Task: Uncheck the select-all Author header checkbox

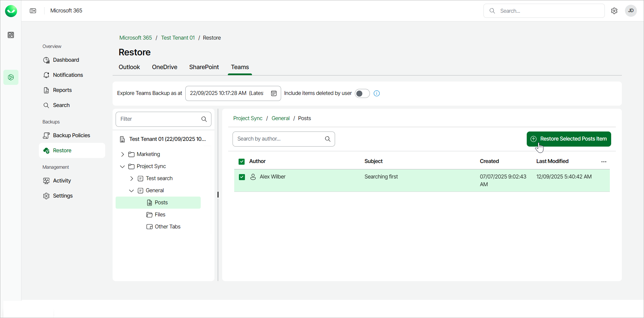Action: click(242, 162)
